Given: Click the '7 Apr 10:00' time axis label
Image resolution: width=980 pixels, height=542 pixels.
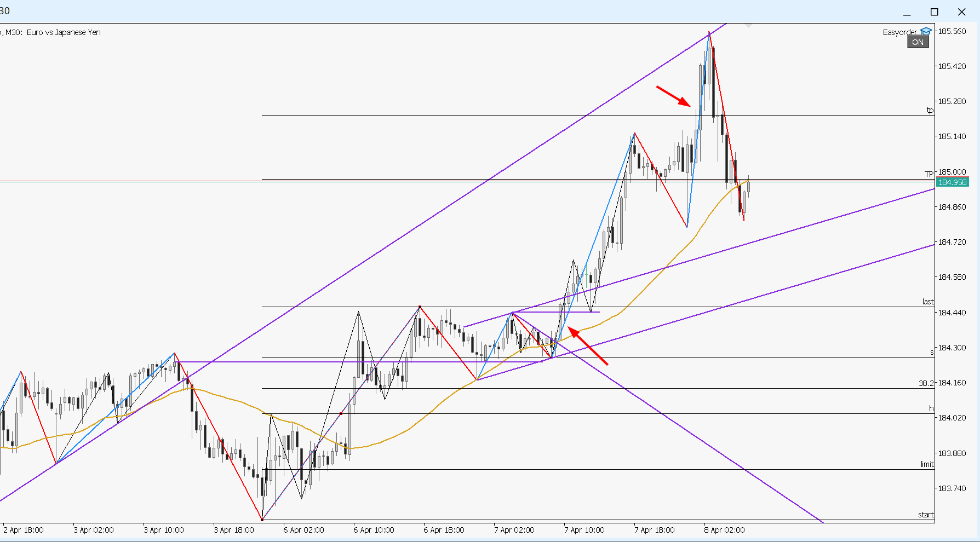Looking at the screenshot, I should pyautogui.click(x=584, y=530).
